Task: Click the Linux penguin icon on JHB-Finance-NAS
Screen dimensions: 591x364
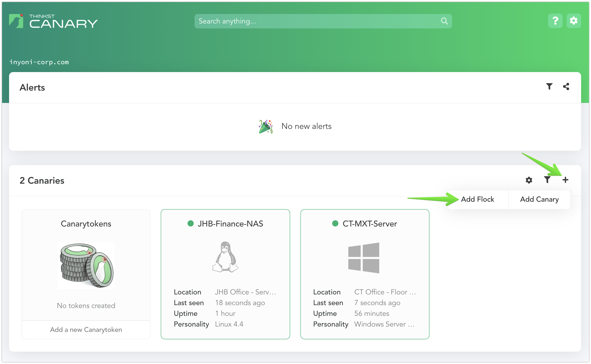Action: tap(225, 257)
